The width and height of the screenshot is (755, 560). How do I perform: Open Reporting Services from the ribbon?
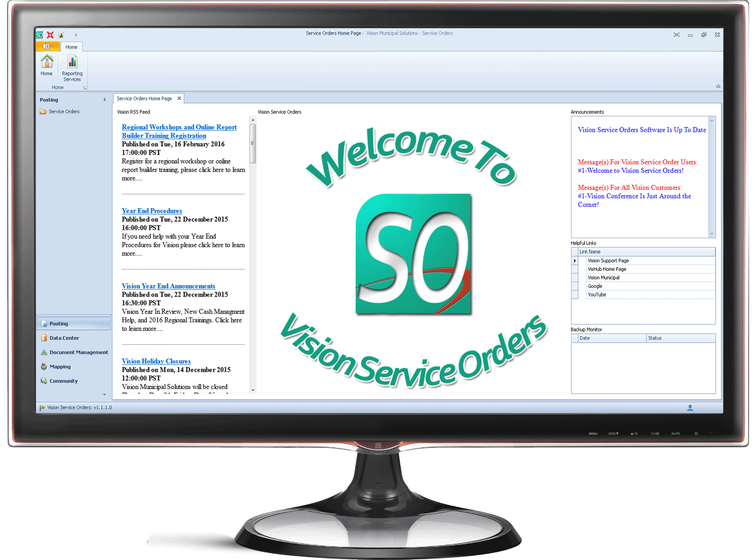(x=72, y=68)
